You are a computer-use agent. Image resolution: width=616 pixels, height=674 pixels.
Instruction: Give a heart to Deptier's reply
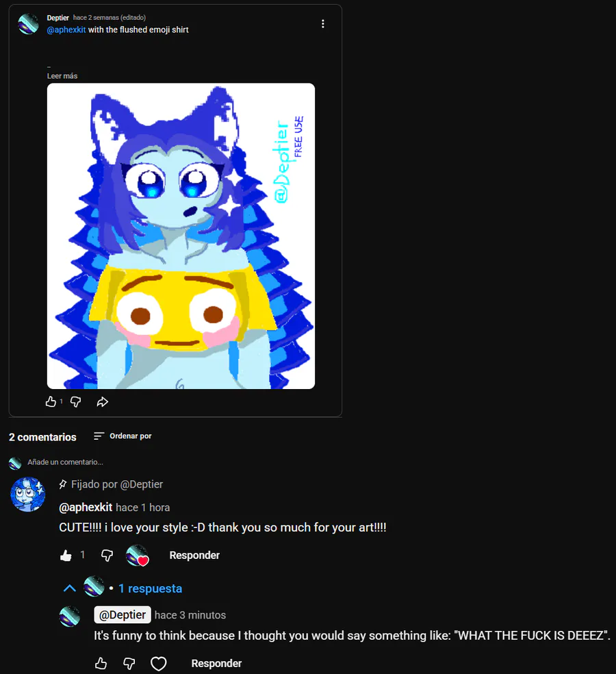tap(159, 663)
